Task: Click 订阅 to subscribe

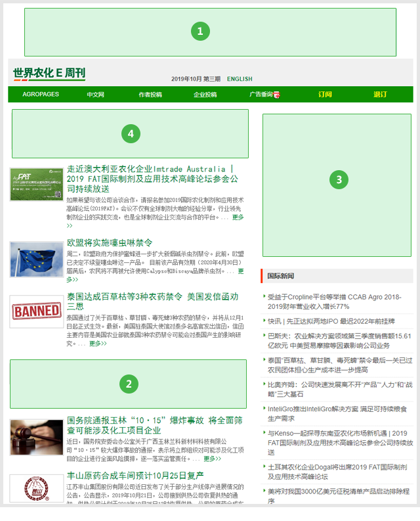Action: click(x=325, y=95)
